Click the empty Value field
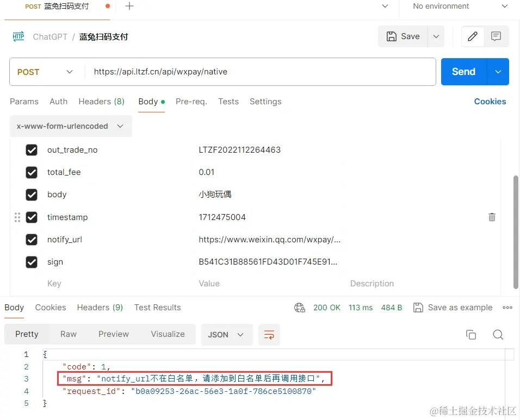 (209, 284)
